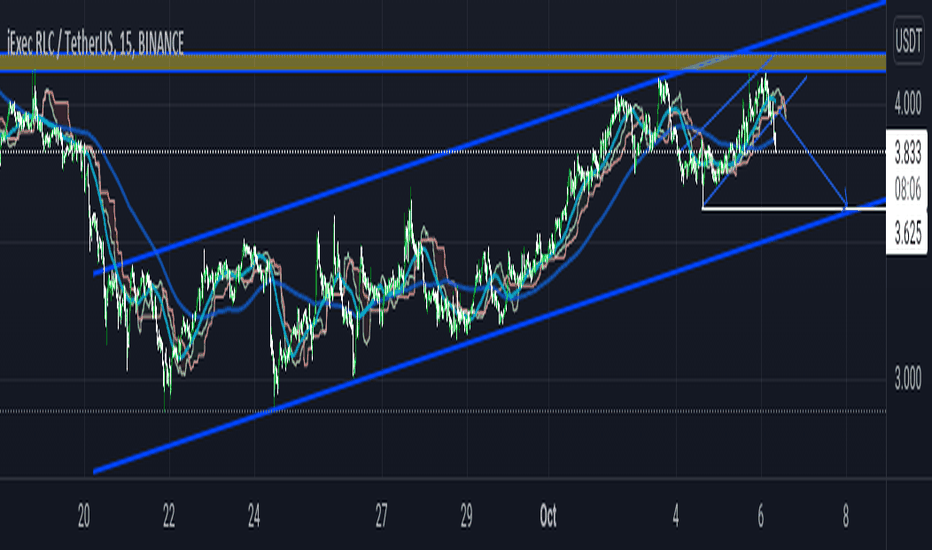Click the Oct label on time axis
The image size is (932, 550).
[548, 516]
